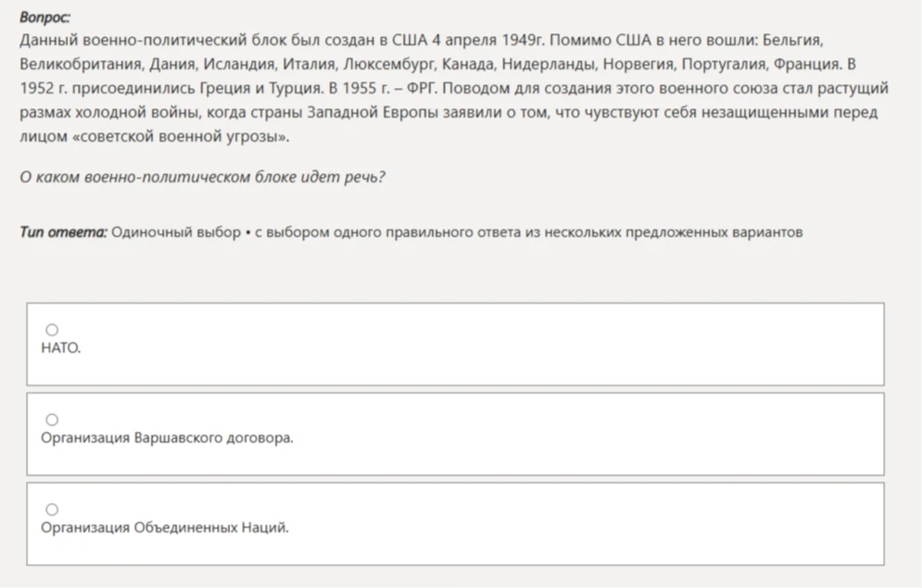The image size is (922, 588).
Task: Click the Тип ответа: label
Action: 64,232
